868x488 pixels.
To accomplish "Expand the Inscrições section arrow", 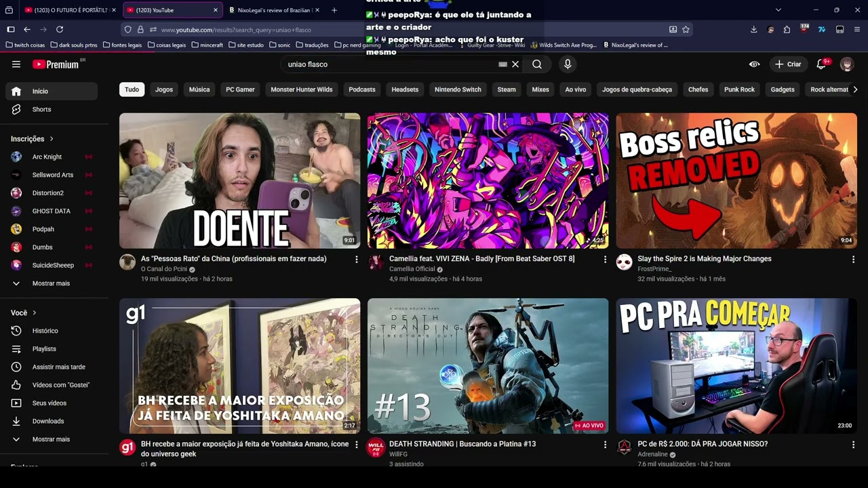I will click(x=51, y=139).
